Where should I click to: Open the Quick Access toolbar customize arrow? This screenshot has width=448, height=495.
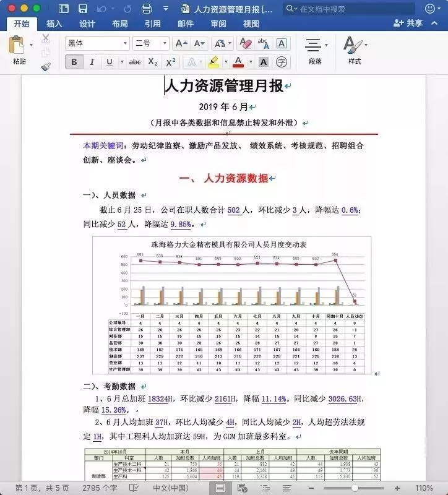tap(166, 9)
